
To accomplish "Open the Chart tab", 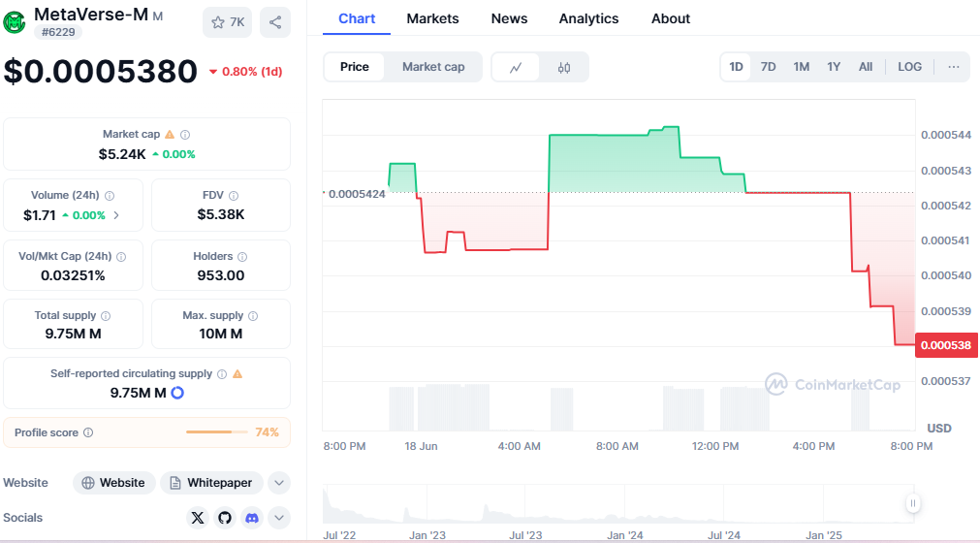I will pyautogui.click(x=357, y=18).
